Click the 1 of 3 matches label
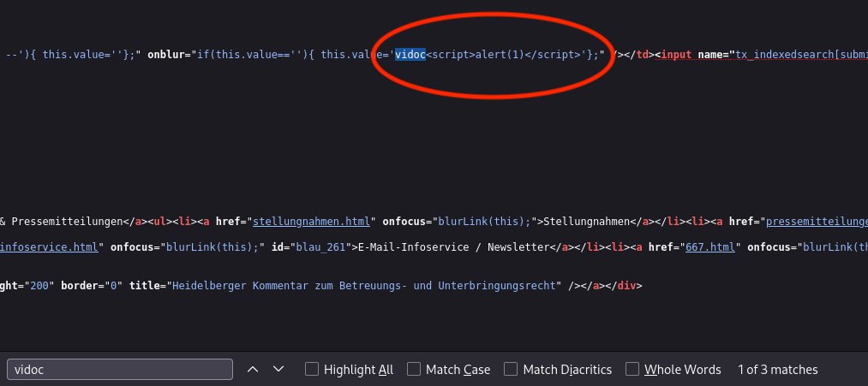The image size is (868, 386). coord(777,370)
